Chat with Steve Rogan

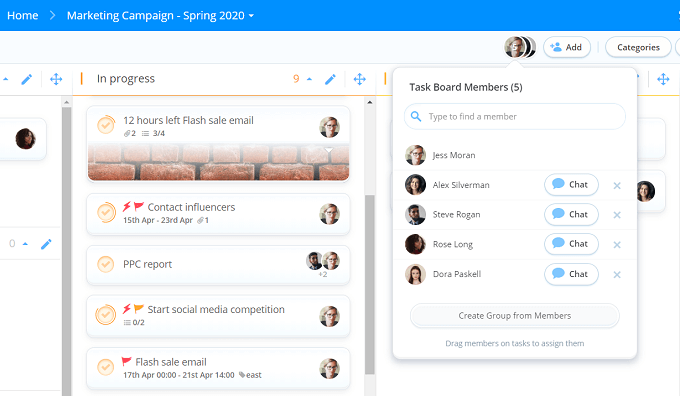click(571, 214)
